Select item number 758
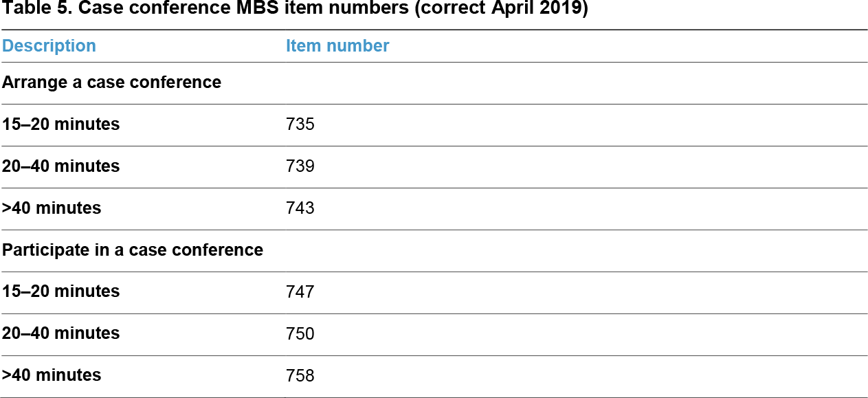This screenshot has width=868, height=398. click(300, 376)
